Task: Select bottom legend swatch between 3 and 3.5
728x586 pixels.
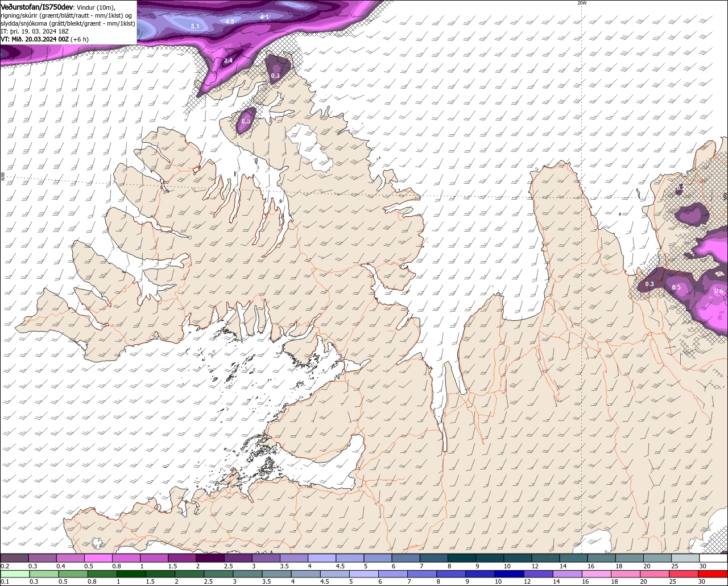Action: click(x=248, y=574)
